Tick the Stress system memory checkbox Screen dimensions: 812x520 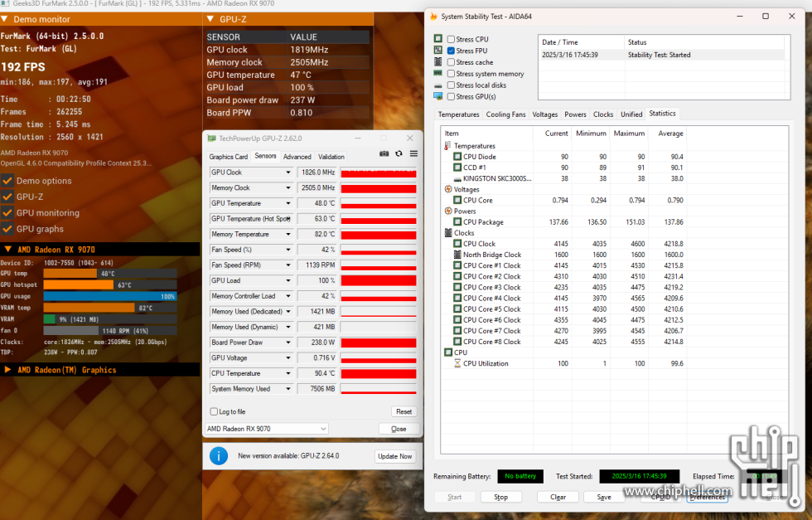(451, 74)
